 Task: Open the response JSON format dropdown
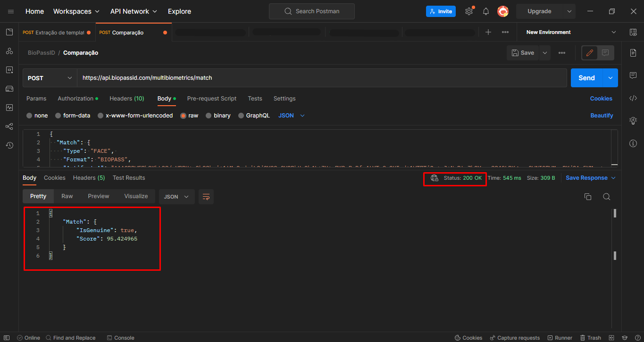[x=177, y=197]
